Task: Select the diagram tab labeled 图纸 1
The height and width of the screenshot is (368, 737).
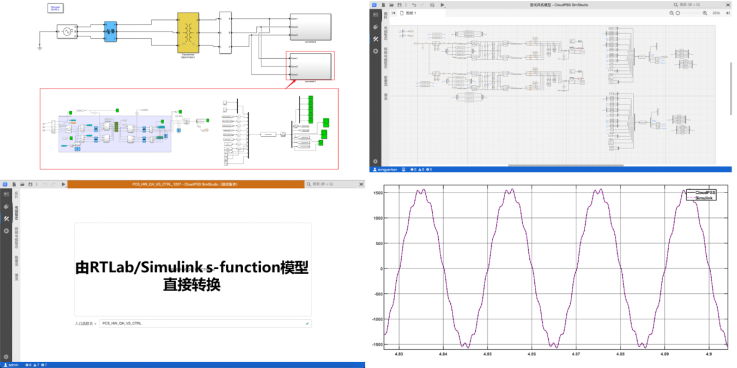Action: click(x=408, y=13)
